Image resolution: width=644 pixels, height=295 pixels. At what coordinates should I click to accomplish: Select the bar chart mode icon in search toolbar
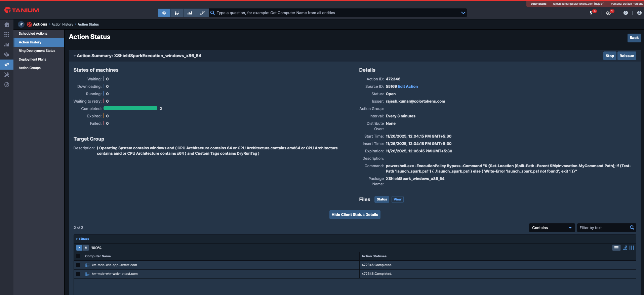190,13
